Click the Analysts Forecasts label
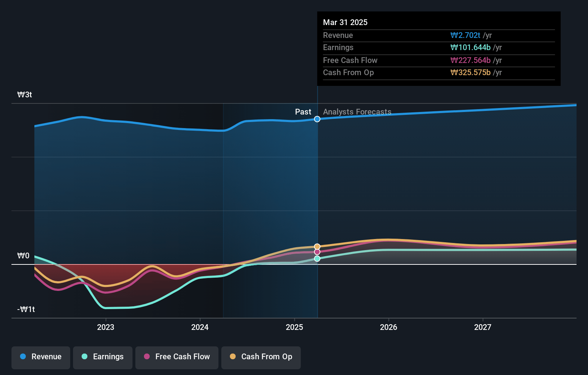588x375 pixels. [x=357, y=112]
